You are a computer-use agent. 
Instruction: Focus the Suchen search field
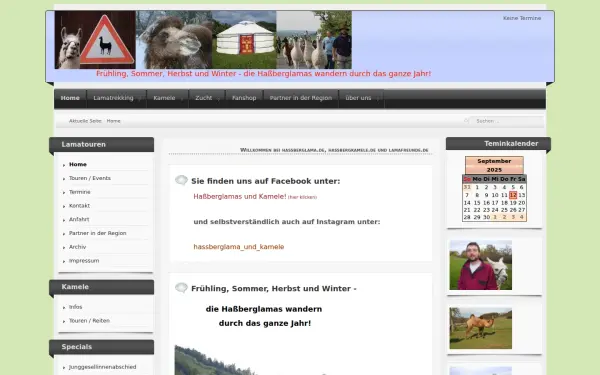click(507, 121)
